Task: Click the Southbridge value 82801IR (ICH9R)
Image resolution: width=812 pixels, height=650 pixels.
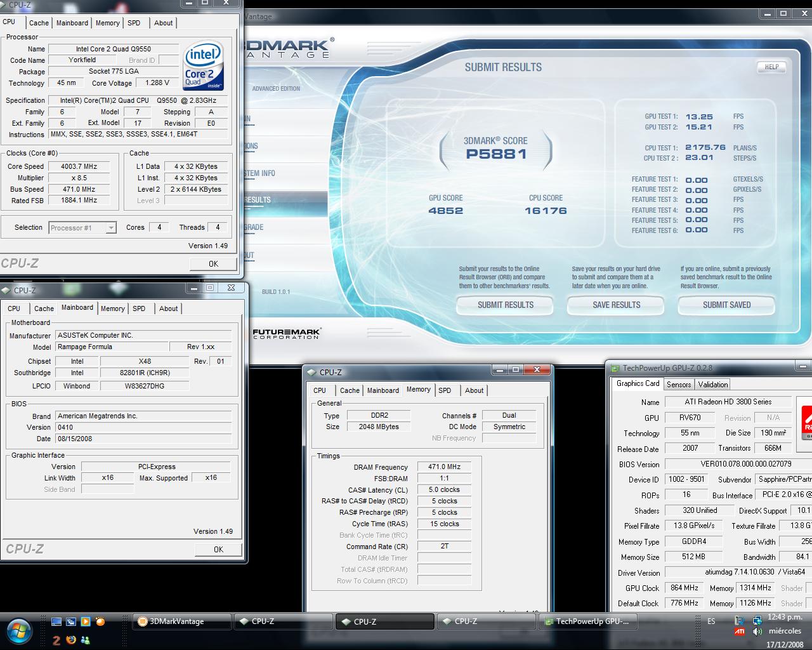Action: [x=145, y=373]
